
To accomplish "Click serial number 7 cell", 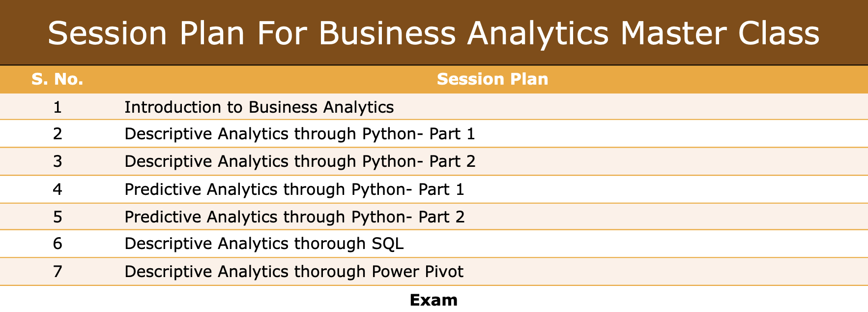I will [58, 272].
